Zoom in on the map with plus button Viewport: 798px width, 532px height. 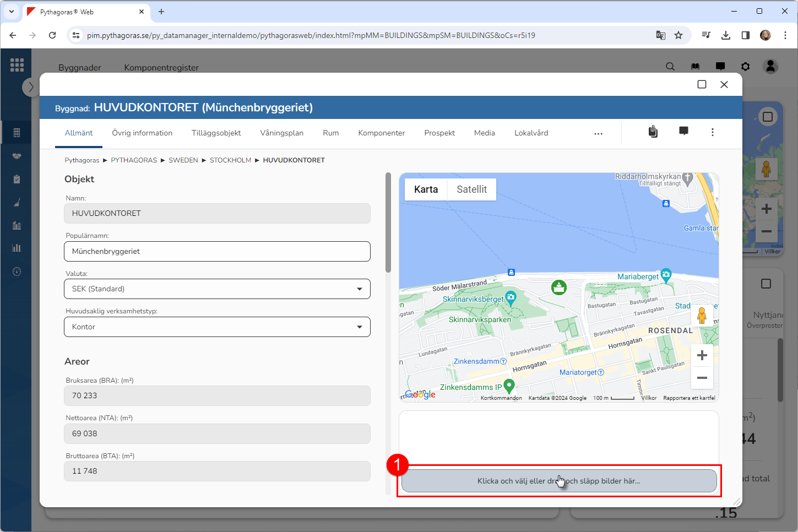coord(702,356)
